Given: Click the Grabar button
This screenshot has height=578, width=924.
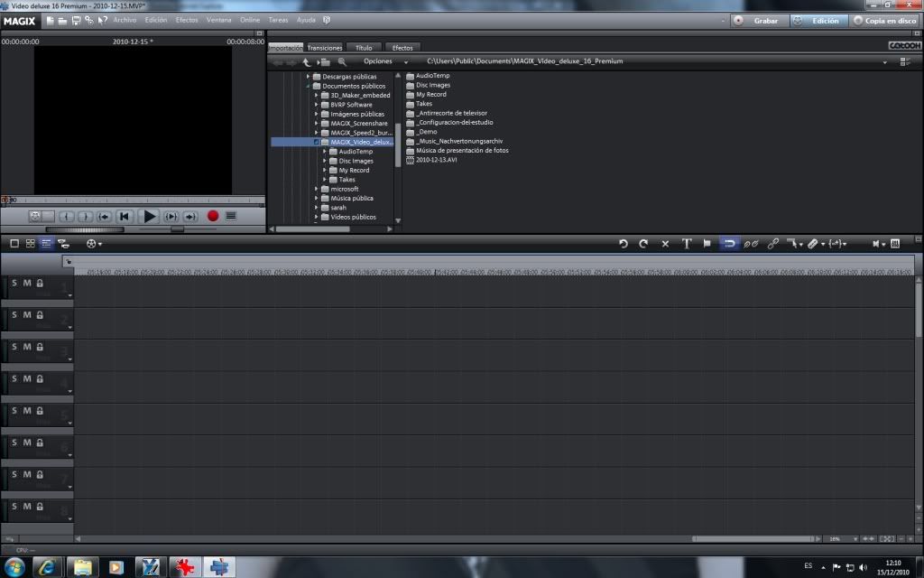Looking at the screenshot, I should 758,21.
